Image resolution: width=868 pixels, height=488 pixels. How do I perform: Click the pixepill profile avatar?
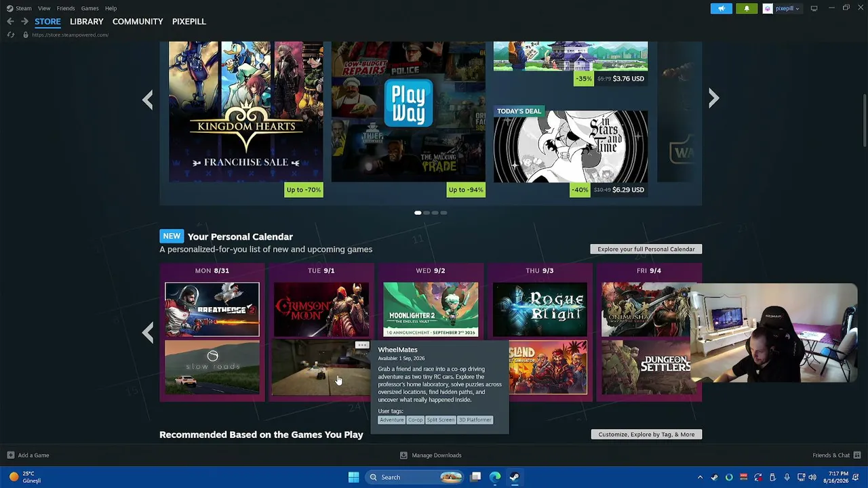(768, 8)
